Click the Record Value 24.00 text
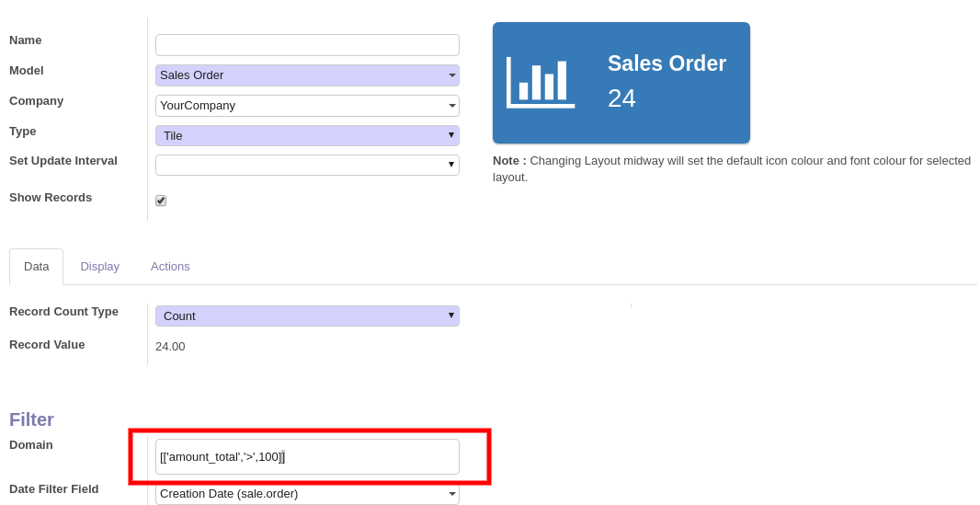Screen dimensions: 980x505 (170, 347)
